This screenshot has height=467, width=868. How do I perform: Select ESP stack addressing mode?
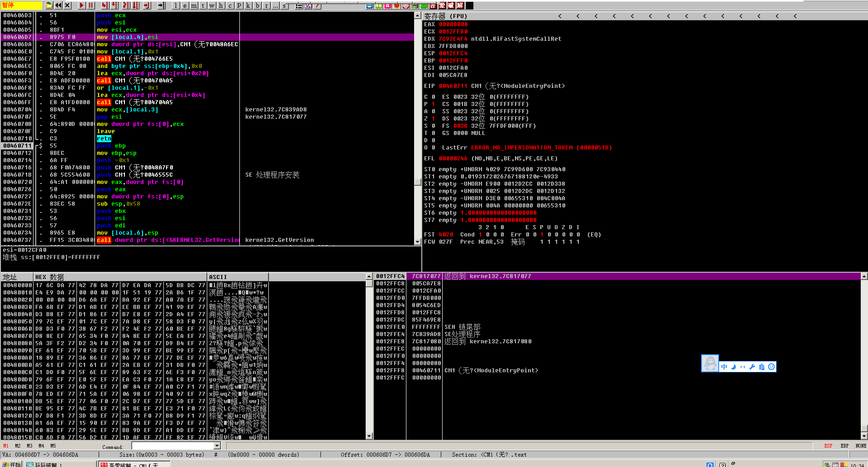coord(828,446)
